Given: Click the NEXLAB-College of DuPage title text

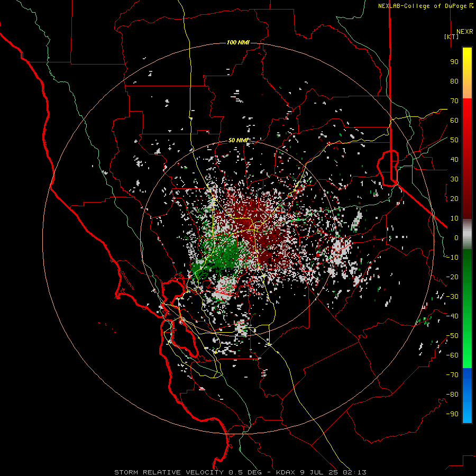Looking at the screenshot, I should (425, 6).
